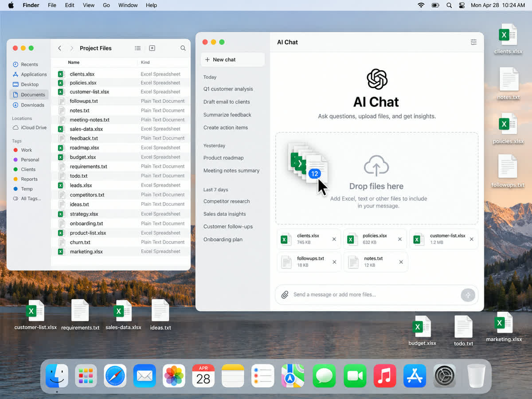Click the new folder icon in Finder toolbar
532x399 pixels.
152,48
